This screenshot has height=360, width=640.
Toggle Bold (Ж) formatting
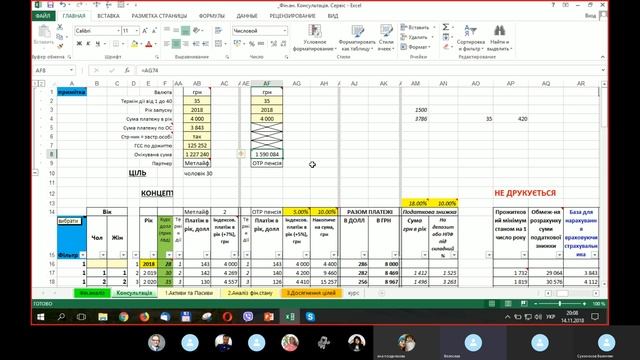(79, 43)
